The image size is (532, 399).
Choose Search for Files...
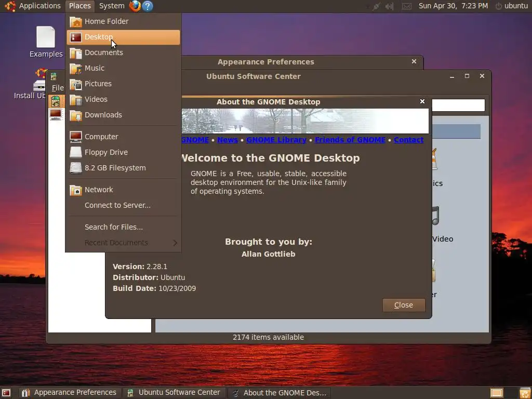[123, 227]
